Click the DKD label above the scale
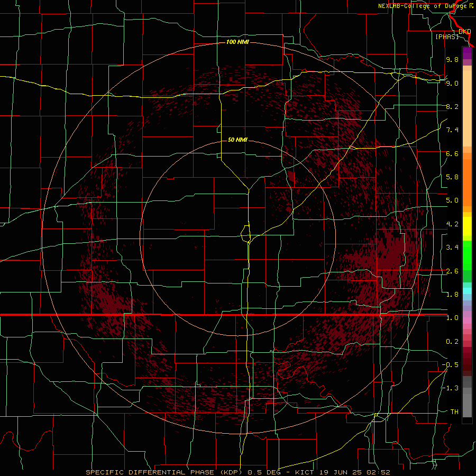This screenshot has height=476, width=476. tap(465, 32)
